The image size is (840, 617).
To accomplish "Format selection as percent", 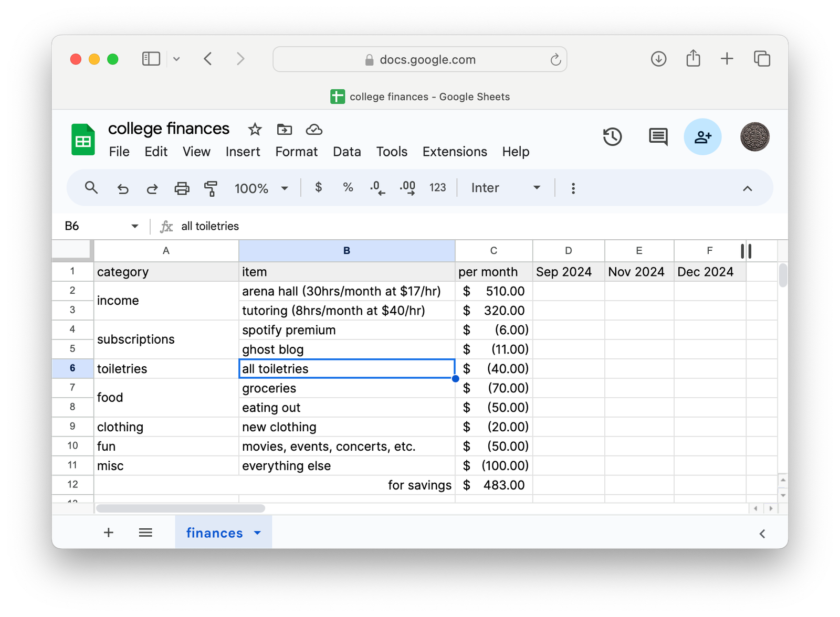I will point(348,187).
